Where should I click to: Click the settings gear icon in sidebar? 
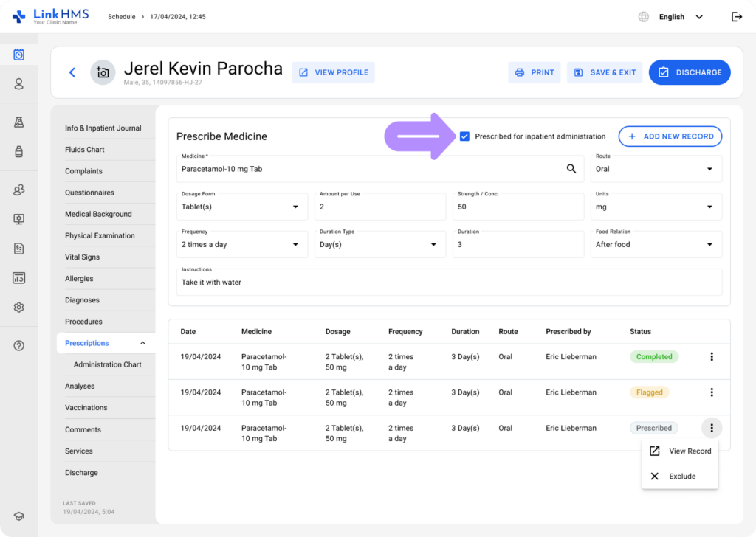19,308
